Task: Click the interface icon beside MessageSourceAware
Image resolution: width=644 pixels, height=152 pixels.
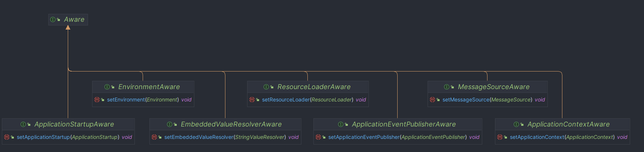Action: [447, 87]
